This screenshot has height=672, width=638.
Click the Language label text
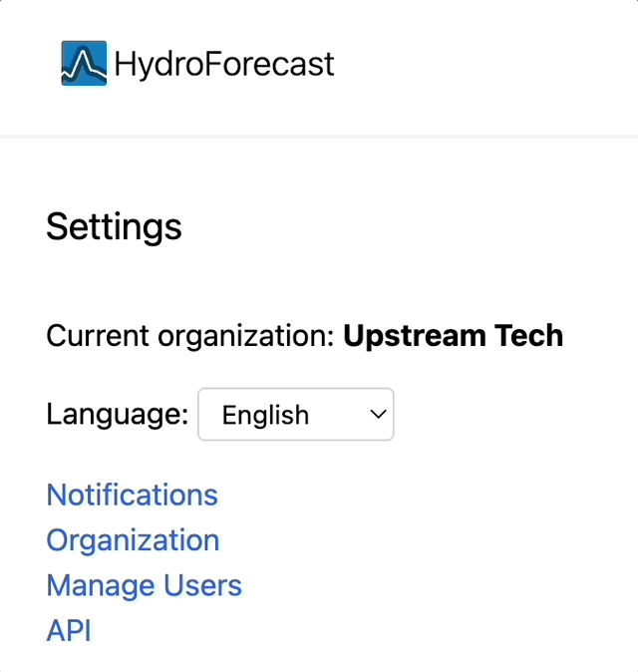tap(118, 415)
